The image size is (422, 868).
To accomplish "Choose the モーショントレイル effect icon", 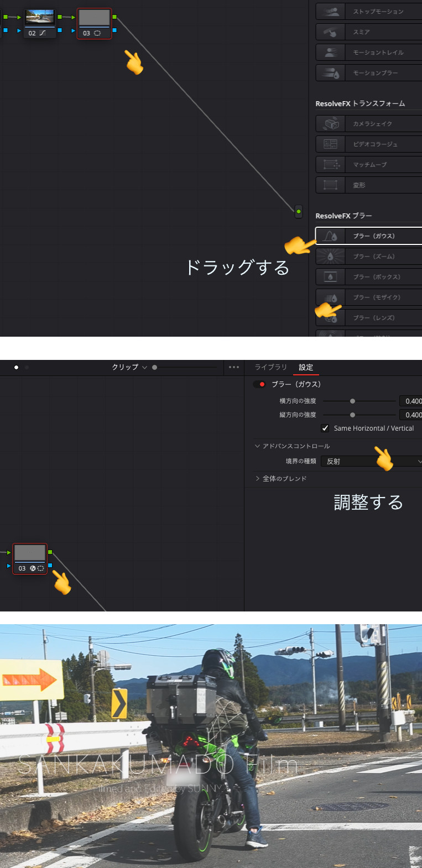I will coord(331,53).
